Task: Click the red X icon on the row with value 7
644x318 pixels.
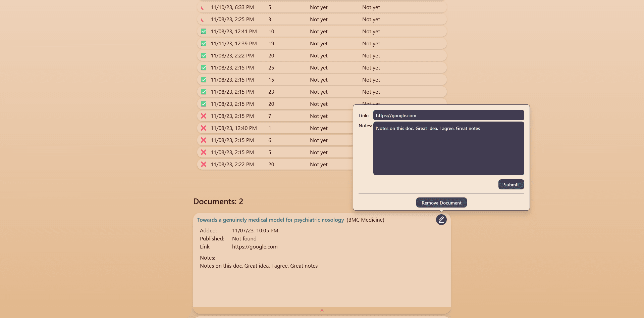Action: [x=204, y=116]
